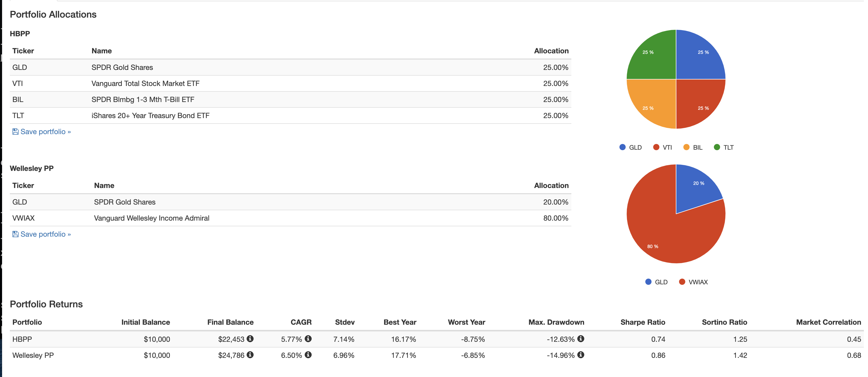Click TLT legend entry in HBPP chart
The image size is (868, 377).
tap(728, 147)
